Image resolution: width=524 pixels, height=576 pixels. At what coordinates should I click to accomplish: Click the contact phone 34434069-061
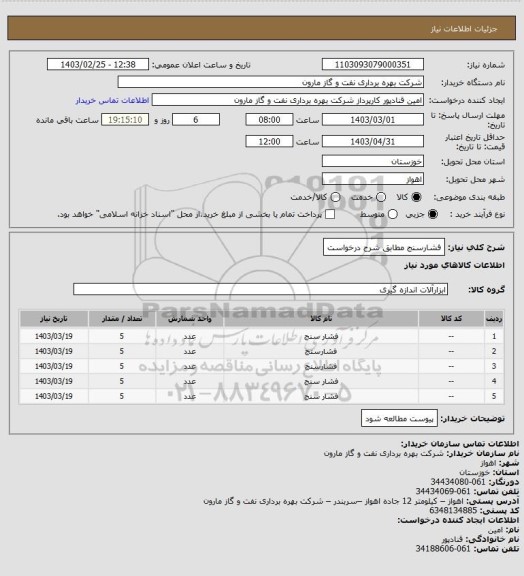(443, 491)
